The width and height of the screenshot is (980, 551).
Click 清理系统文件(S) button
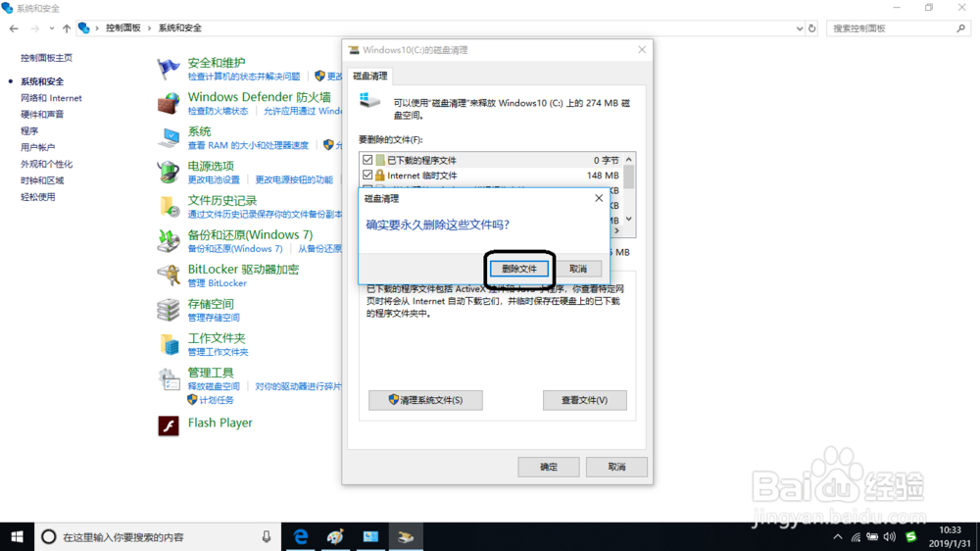425,400
